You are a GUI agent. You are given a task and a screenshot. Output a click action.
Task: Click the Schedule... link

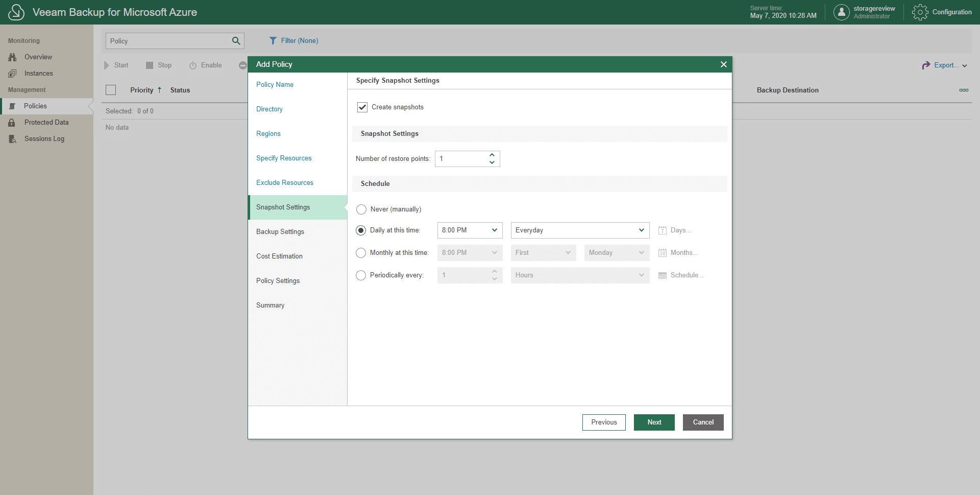pyautogui.click(x=687, y=275)
